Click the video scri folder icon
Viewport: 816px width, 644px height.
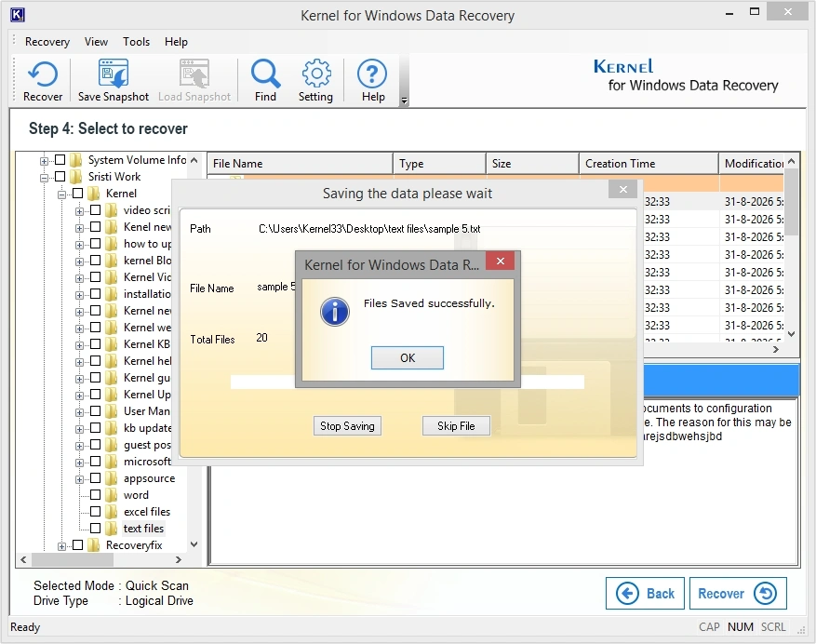click(112, 209)
